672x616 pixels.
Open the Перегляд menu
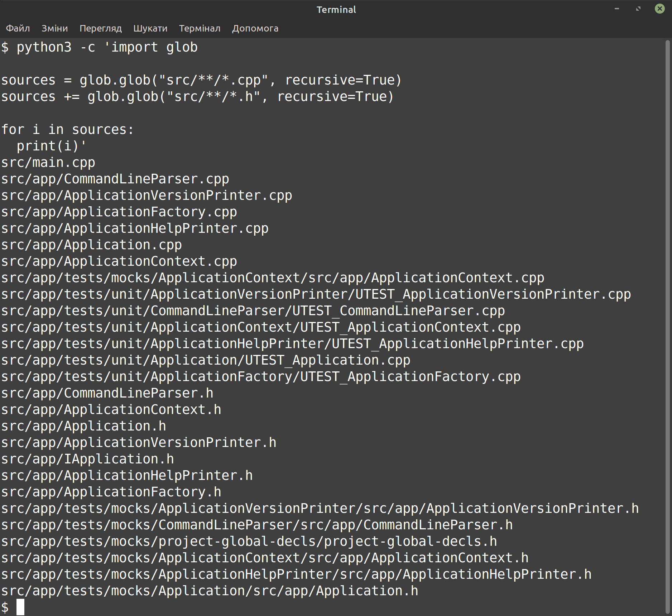[101, 28]
